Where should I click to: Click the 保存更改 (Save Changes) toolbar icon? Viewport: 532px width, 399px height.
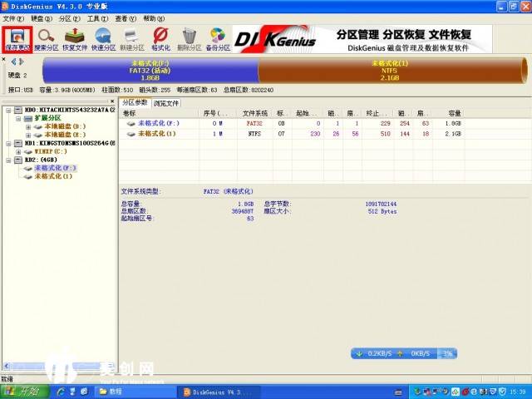tap(17, 38)
